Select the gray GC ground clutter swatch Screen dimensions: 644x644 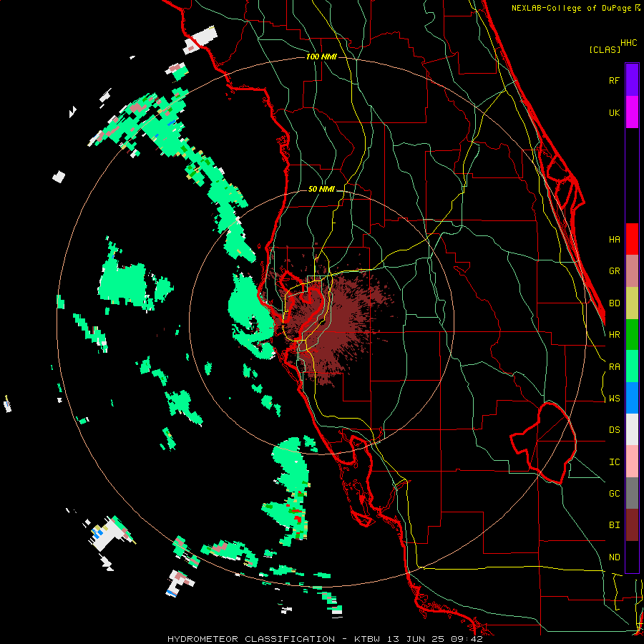point(632,493)
